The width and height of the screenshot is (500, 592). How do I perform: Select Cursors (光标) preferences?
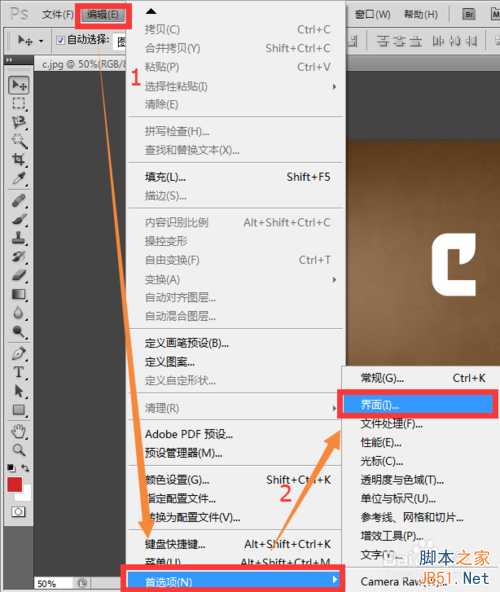pos(422,461)
